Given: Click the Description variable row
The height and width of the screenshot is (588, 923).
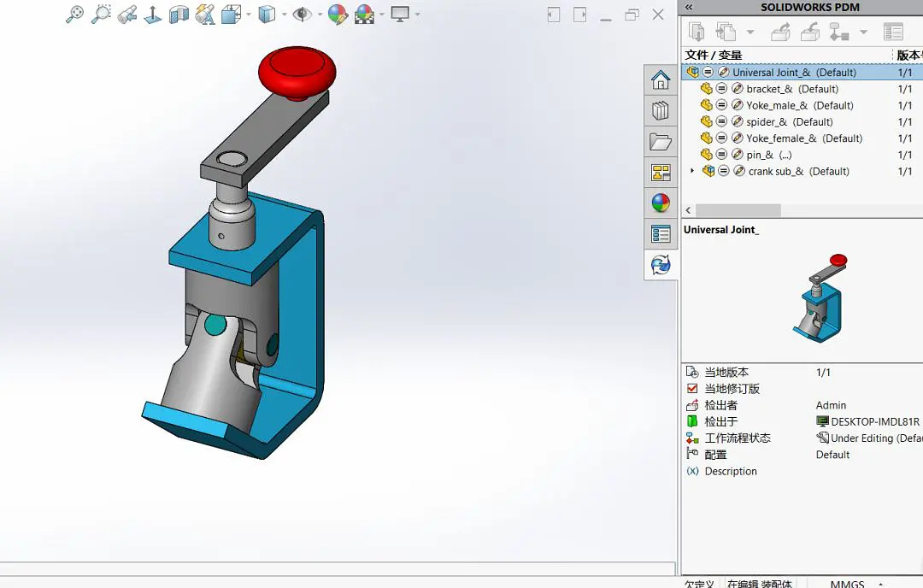Looking at the screenshot, I should pyautogui.click(x=802, y=471).
